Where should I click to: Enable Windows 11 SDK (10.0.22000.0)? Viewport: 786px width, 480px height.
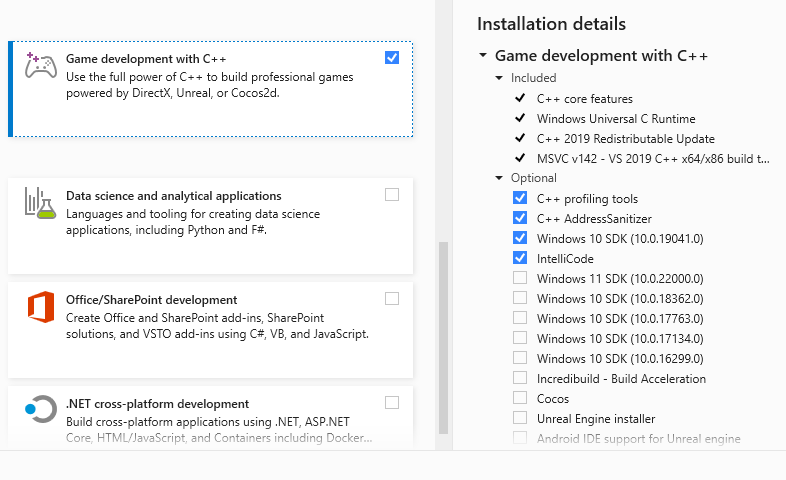click(520, 278)
